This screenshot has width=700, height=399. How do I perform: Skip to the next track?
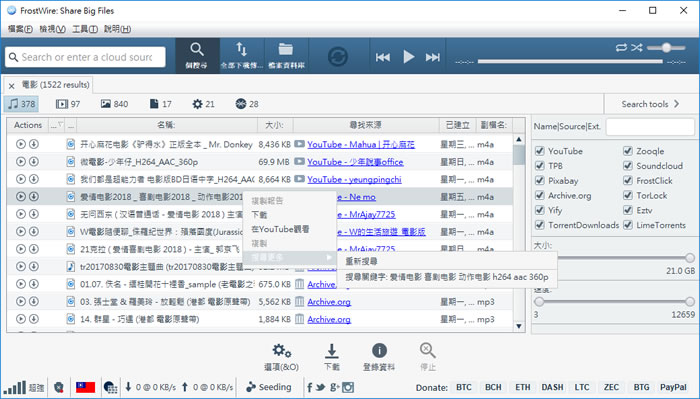tap(433, 57)
